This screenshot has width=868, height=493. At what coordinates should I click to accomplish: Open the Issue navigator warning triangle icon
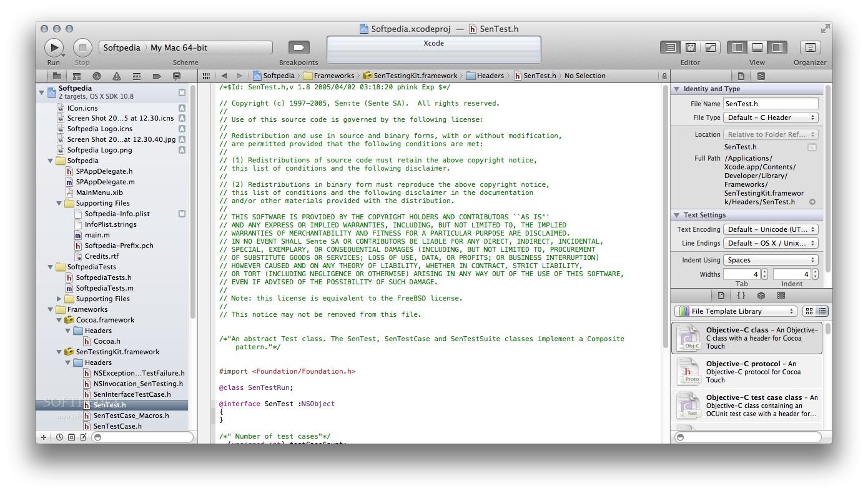[117, 76]
